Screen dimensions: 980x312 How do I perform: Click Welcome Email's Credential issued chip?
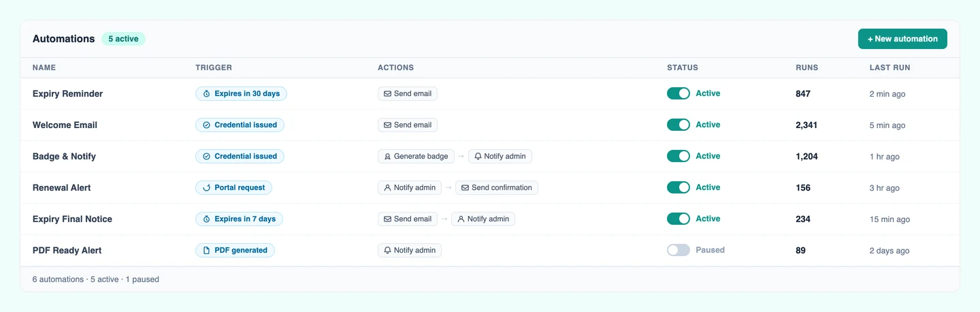(240, 125)
